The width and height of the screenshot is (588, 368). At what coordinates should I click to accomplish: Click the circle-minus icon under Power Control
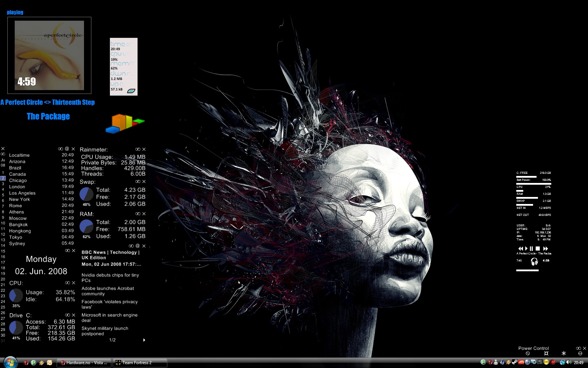coord(580,353)
